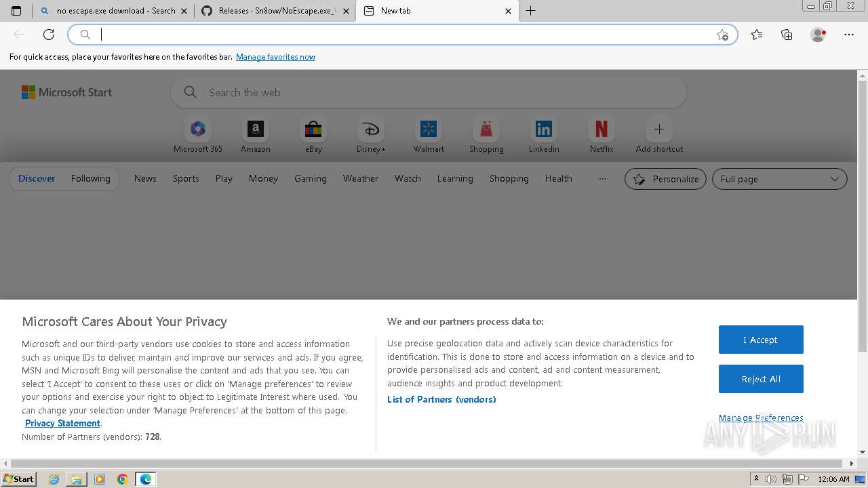
Task: Click the web search magnifier icon
Action: 191,92
